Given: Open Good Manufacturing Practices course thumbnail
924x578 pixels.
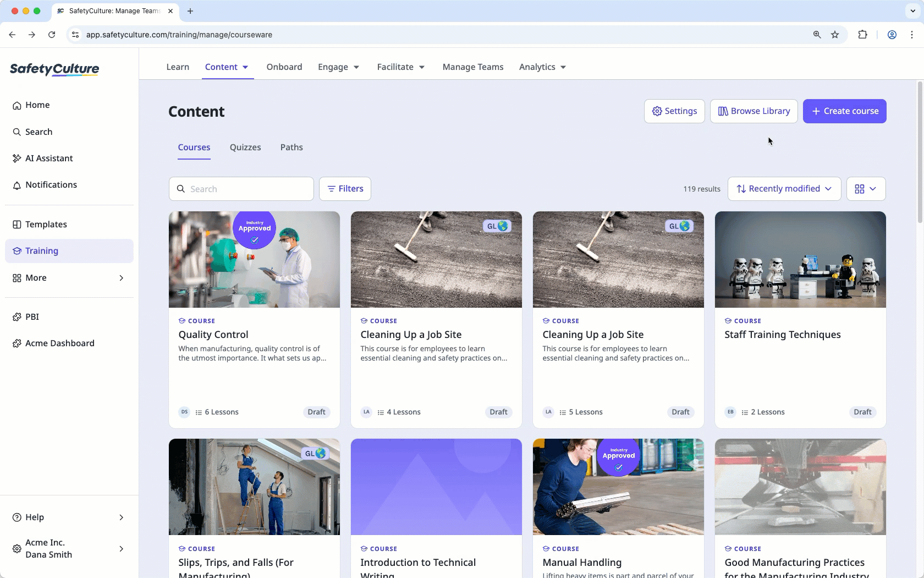Looking at the screenshot, I should (800, 487).
